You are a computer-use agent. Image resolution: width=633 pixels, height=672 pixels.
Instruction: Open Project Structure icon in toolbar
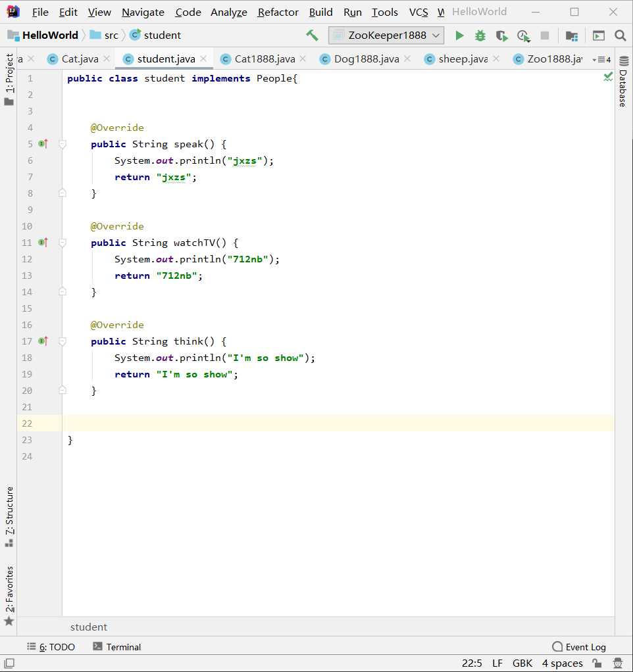[x=572, y=36]
